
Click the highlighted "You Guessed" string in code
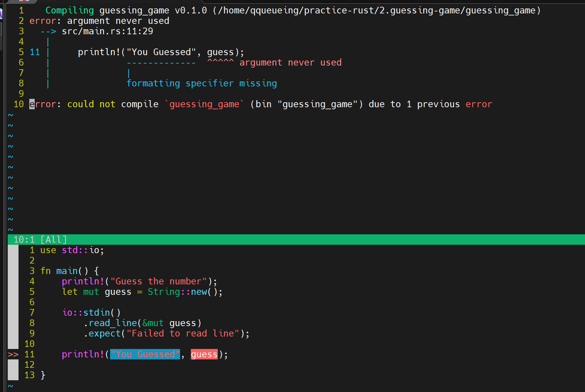click(145, 354)
